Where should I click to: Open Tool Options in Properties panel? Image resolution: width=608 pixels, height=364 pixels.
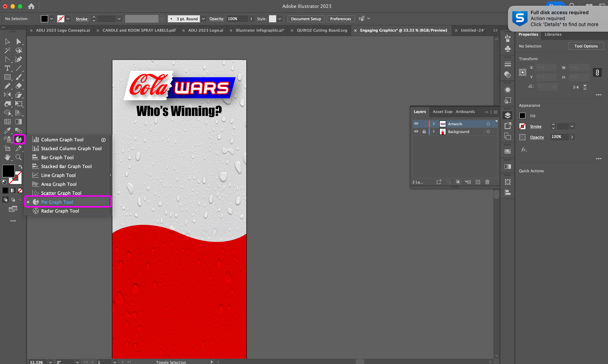pyautogui.click(x=586, y=46)
